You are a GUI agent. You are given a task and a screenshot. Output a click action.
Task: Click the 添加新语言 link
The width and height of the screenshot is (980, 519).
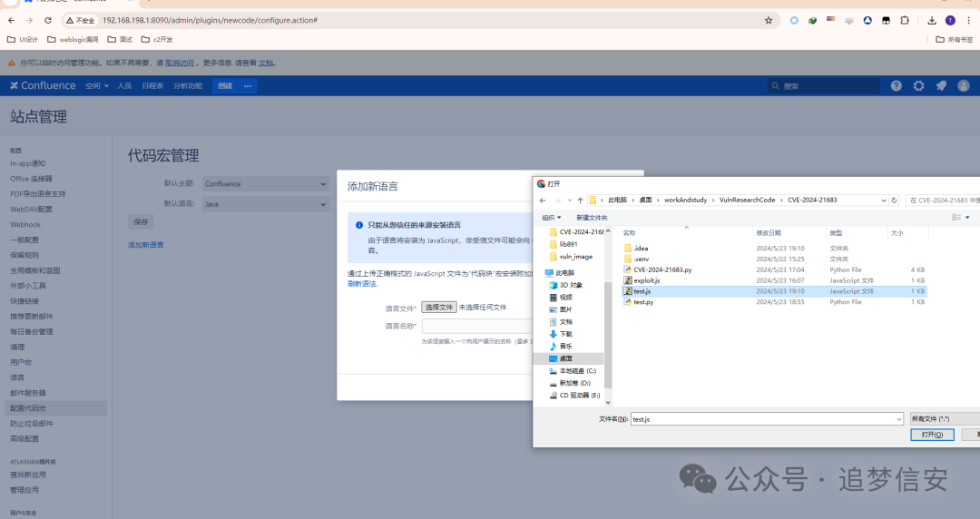[x=146, y=245]
